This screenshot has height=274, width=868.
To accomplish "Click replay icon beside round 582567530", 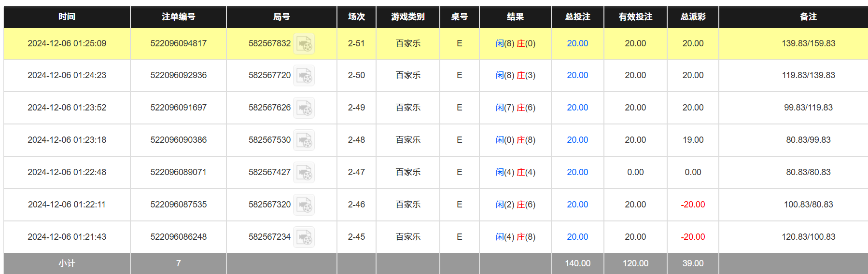I will [x=304, y=140].
